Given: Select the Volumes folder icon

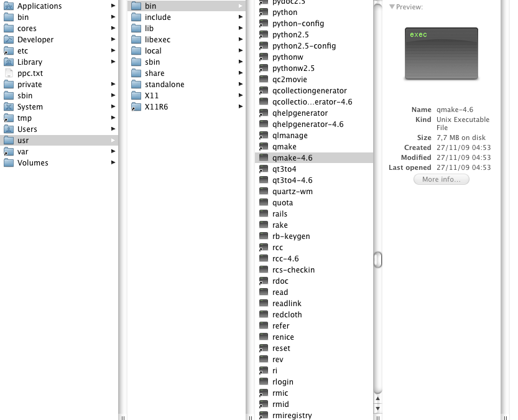Looking at the screenshot, I should pyautogui.click(x=9, y=163).
